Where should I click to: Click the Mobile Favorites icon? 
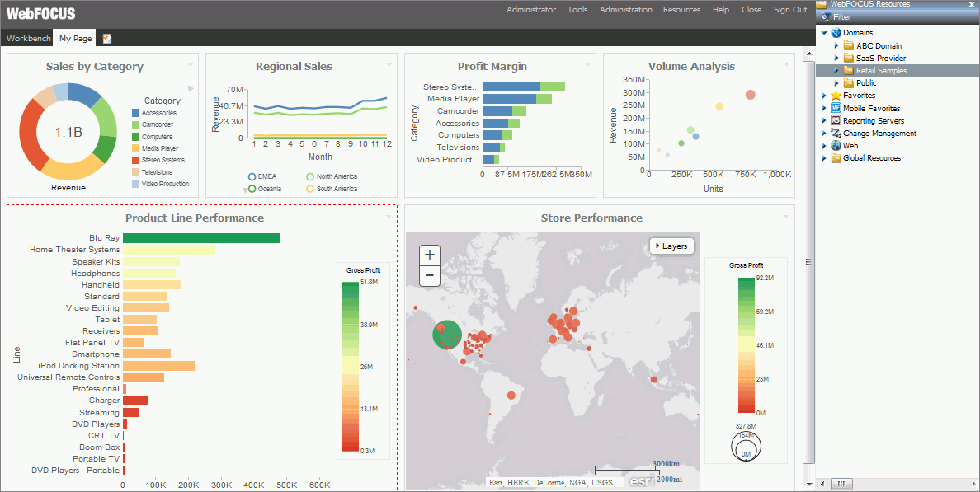836,108
